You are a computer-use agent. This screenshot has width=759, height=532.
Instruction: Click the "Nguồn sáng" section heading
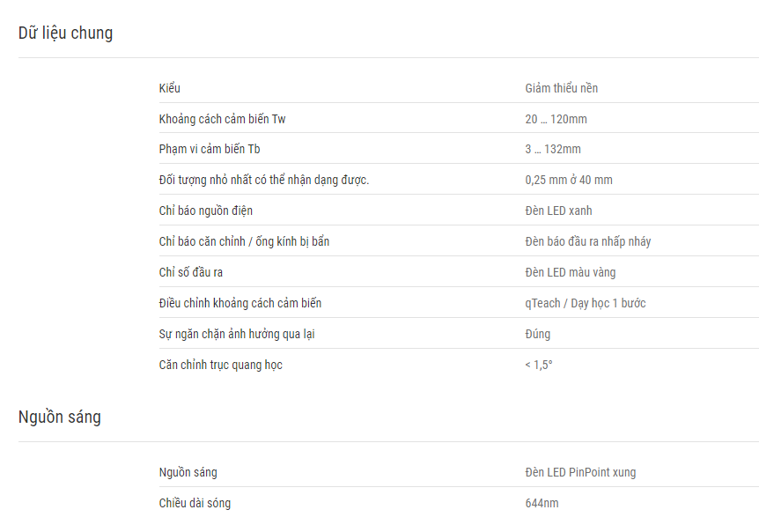(x=60, y=417)
